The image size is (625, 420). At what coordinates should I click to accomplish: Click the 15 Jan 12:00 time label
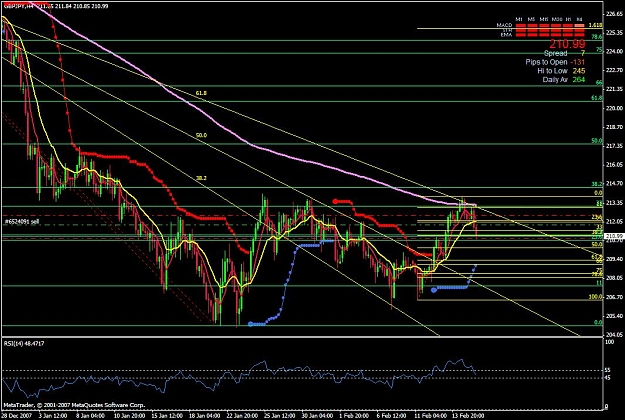168,416
